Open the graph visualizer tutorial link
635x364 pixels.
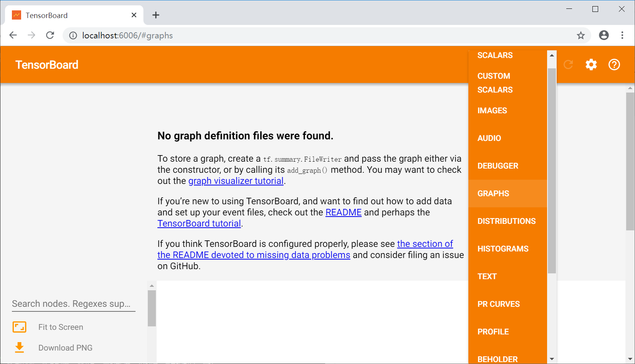coord(236,181)
